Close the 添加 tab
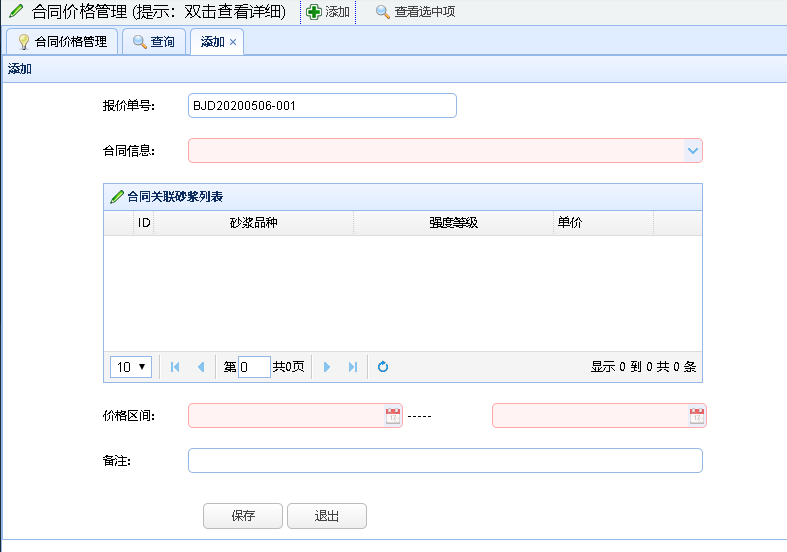This screenshot has height=552, width=787. click(233, 42)
